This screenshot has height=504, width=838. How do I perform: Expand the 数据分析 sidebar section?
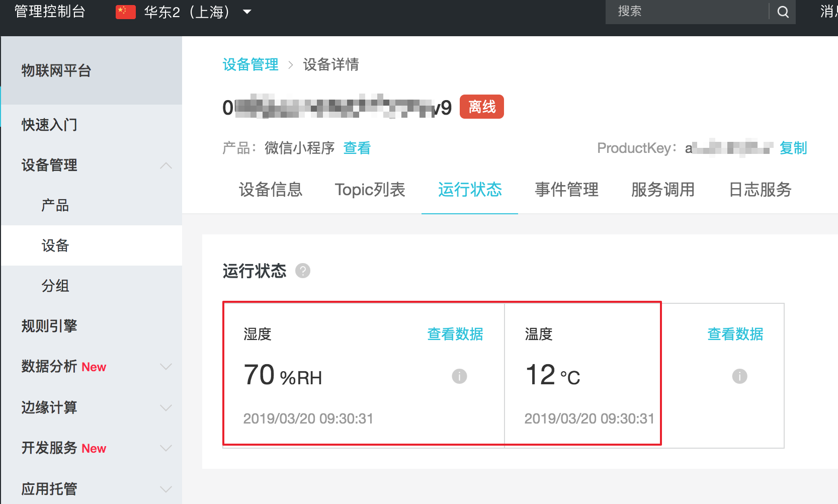[x=166, y=367]
